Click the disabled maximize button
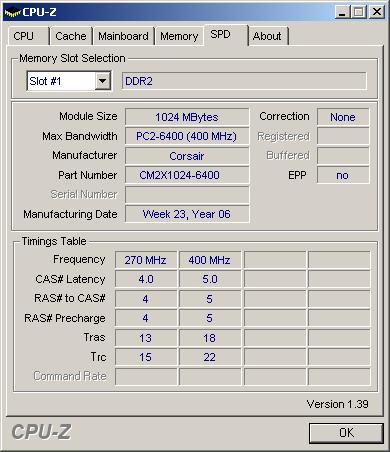 pos(358,12)
